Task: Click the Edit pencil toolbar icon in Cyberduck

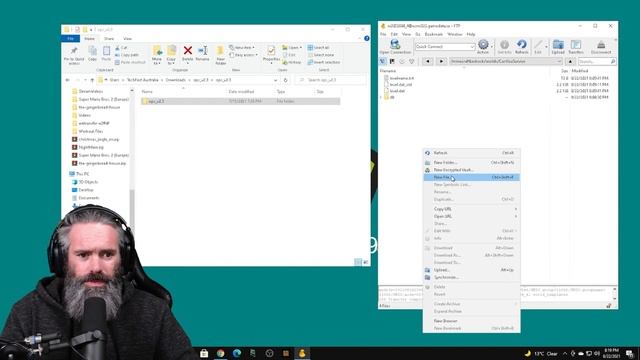Action: click(538, 47)
